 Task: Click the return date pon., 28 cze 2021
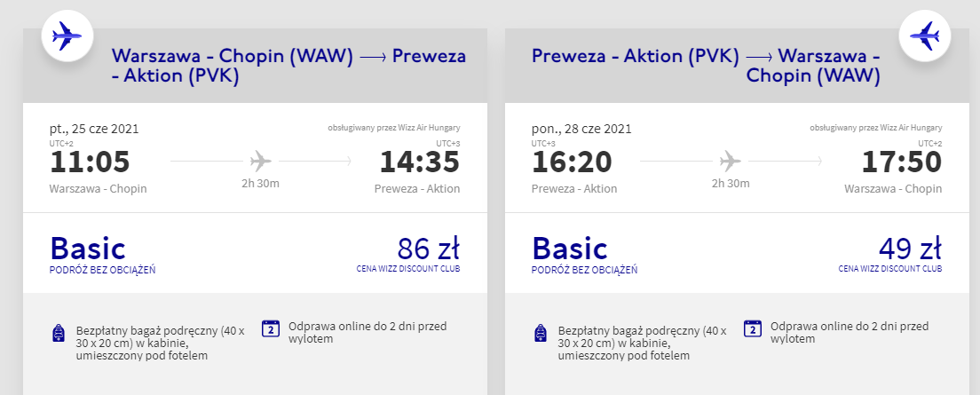581,129
